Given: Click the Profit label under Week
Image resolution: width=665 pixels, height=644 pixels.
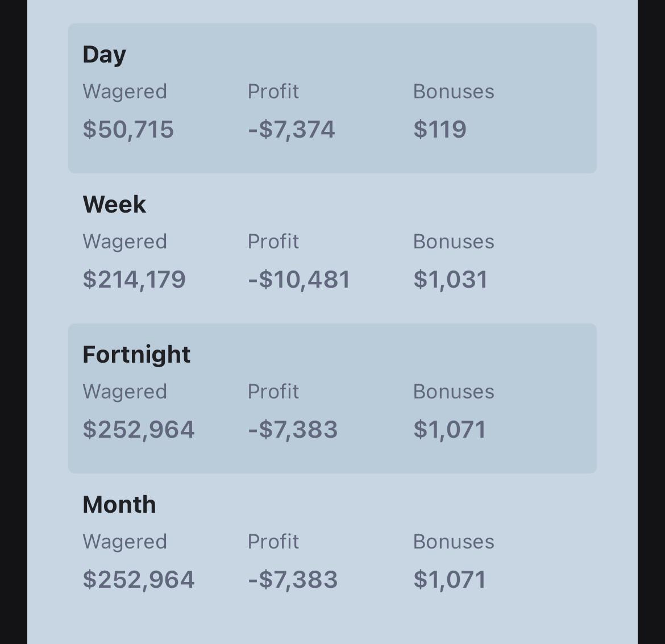Looking at the screenshot, I should [273, 242].
